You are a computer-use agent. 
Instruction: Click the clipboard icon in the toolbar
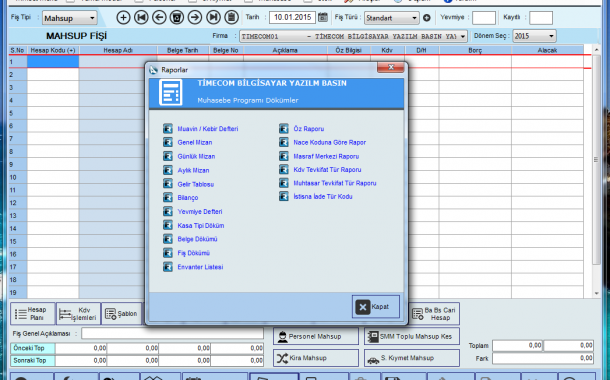[231, 18]
